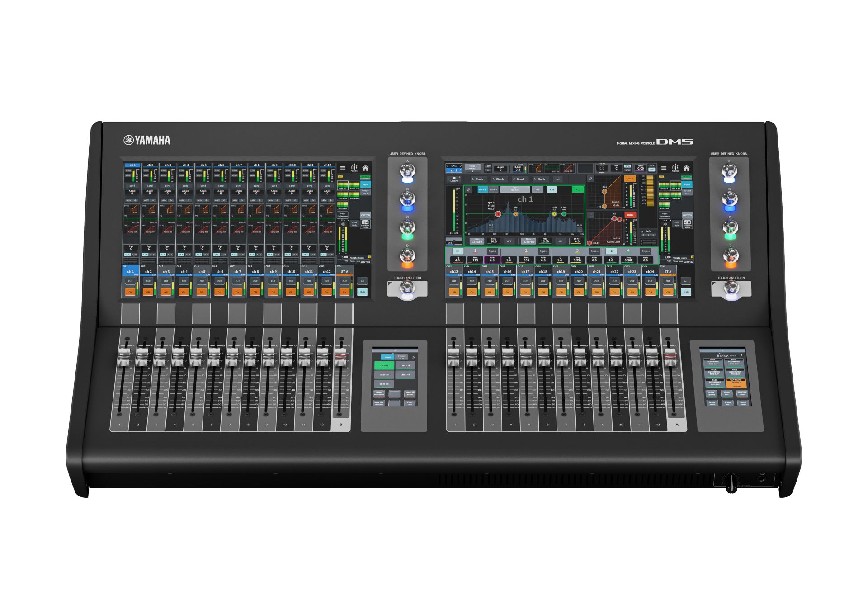The image size is (868, 614).
Task: Bypass EQ band 2
Action: pyautogui.click(x=543, y=251)
